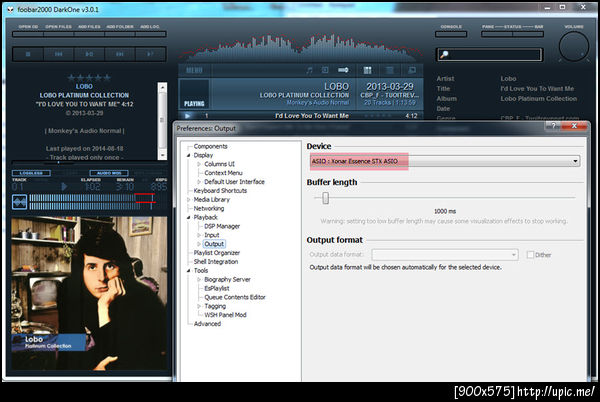600x402 pixels.
Task: Click the track info panel scroll-down arrow
Action: (162, 155)
